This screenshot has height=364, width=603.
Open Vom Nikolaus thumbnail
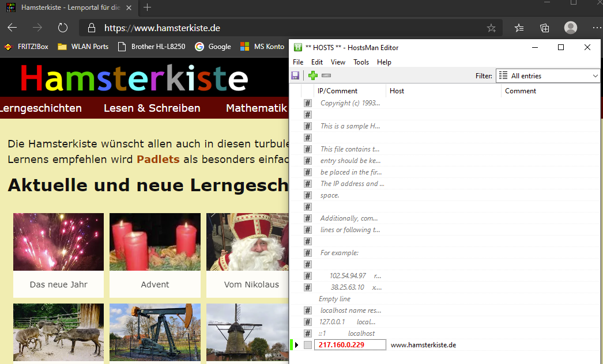[247, 242]
